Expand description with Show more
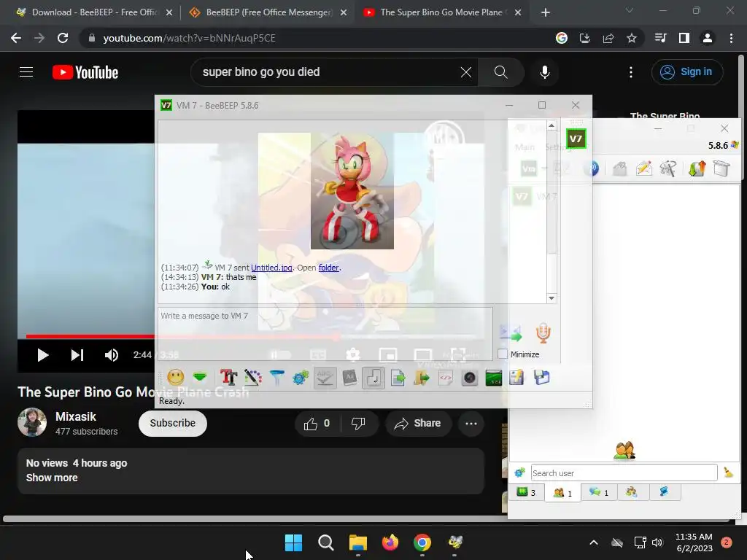This screenshot has height=560, width=747. pyautogui.click(x=52, y=478)
